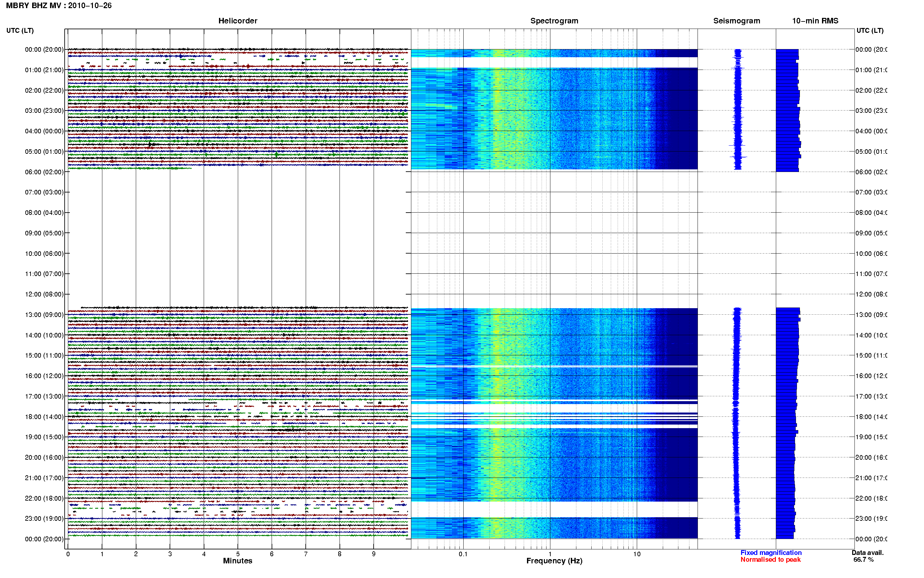
Task: Click the right-side '01:00 (21:' time label
Action: click(871, 70)
